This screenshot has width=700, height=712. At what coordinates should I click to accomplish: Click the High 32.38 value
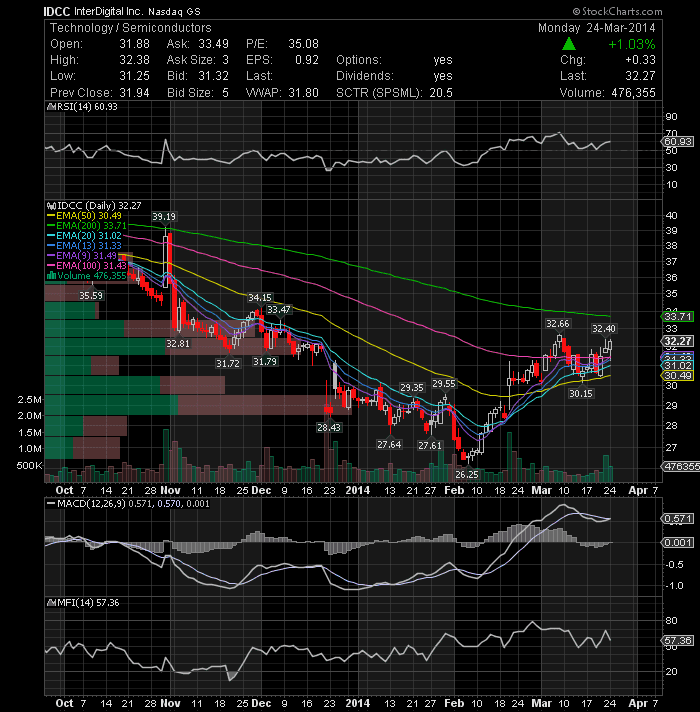click(134, 60)
